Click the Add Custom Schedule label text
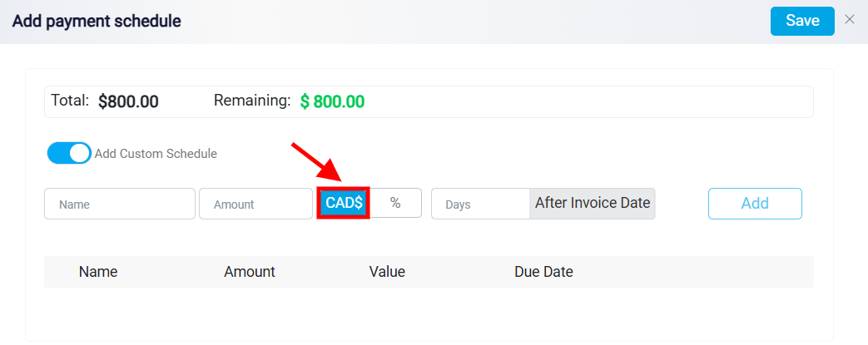Screen dimensions: 868x345 click(156, 154)
